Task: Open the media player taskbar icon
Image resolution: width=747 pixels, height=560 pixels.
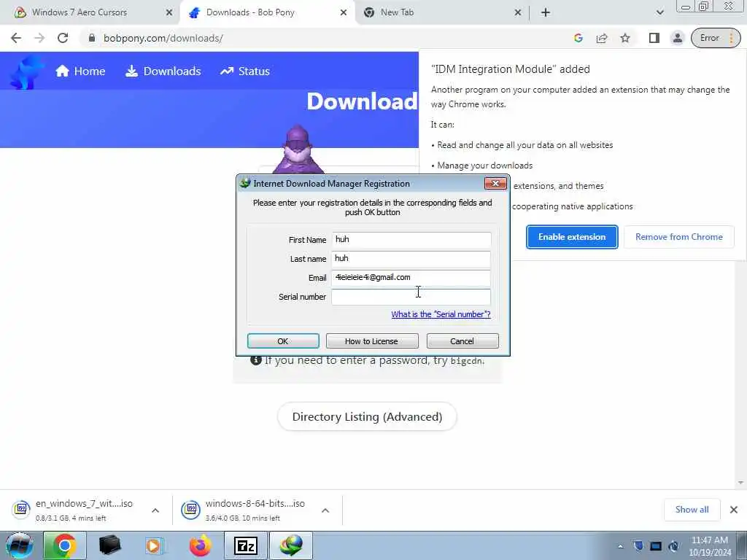Action: point(154,545)
